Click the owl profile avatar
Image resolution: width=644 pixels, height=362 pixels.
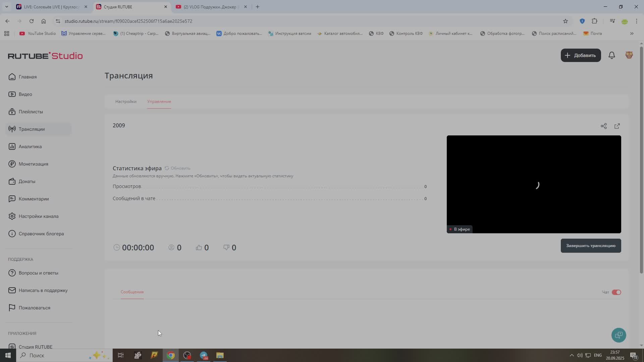[x=629, y=55]
